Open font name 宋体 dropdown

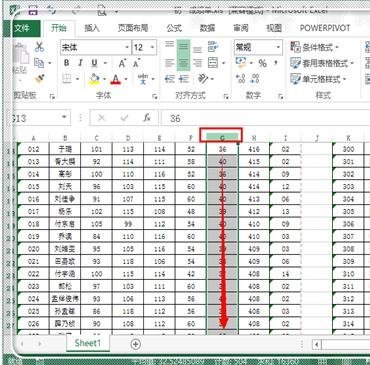127,47
